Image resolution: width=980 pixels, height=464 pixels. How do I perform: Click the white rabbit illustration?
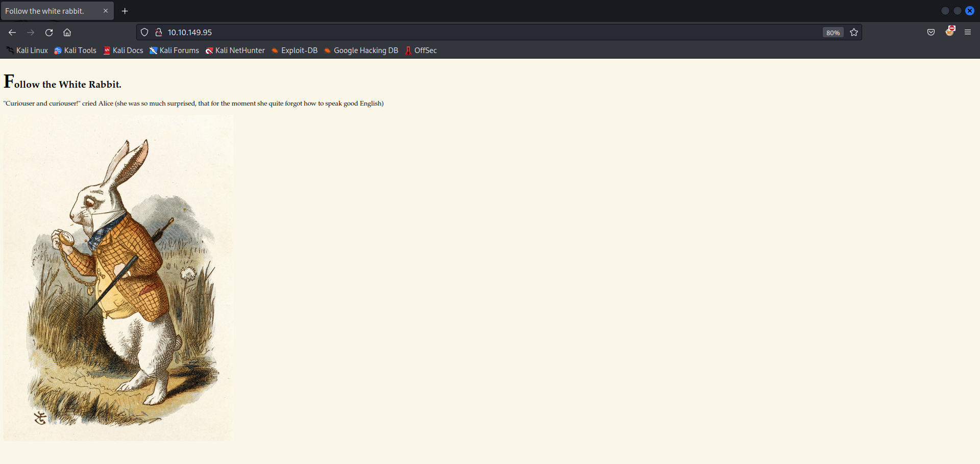[118, 277]
